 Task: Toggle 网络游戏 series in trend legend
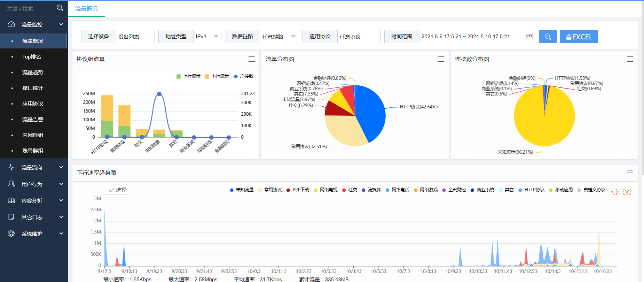426,190
